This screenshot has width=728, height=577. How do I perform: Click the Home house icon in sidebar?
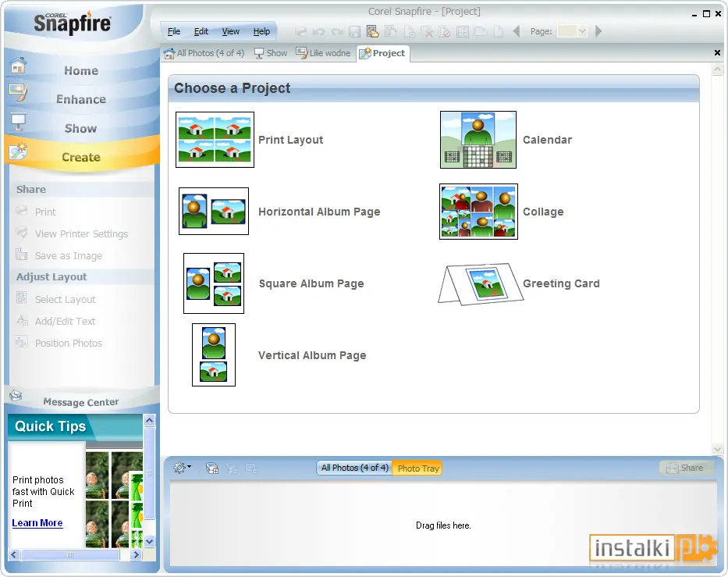[18, 66]
